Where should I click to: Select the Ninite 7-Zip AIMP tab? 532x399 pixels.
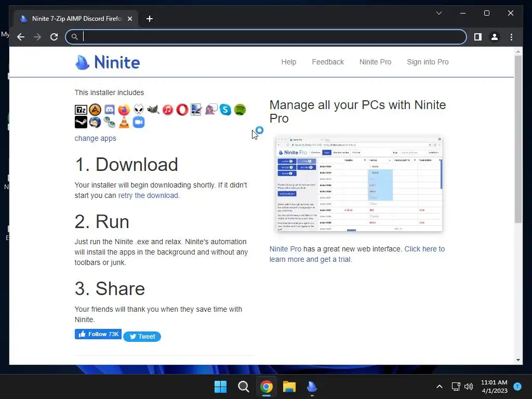coord(76,19)
